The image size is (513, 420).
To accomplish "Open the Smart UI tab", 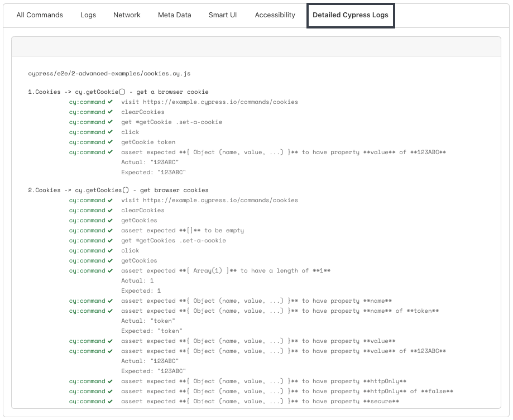I will tap(223, 15).
